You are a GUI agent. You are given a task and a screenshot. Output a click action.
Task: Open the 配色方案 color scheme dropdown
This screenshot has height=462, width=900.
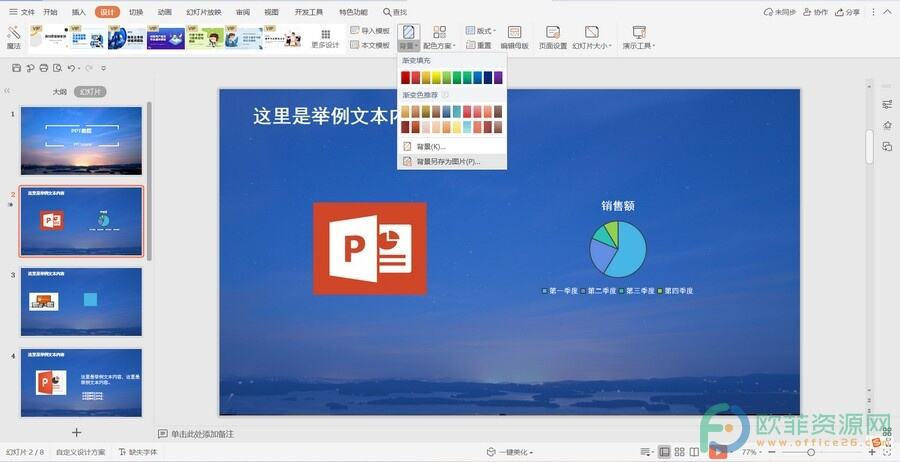coord(440,45)
